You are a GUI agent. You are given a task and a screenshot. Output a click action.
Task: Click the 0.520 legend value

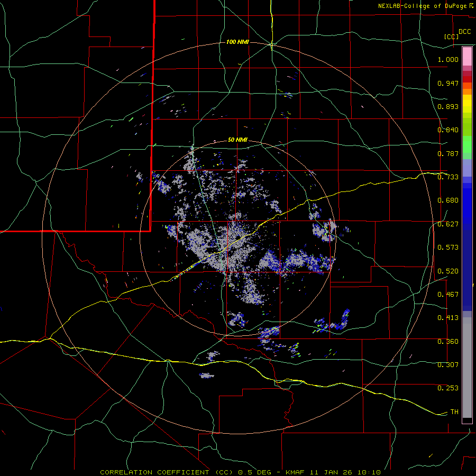(x=448, y=271)
